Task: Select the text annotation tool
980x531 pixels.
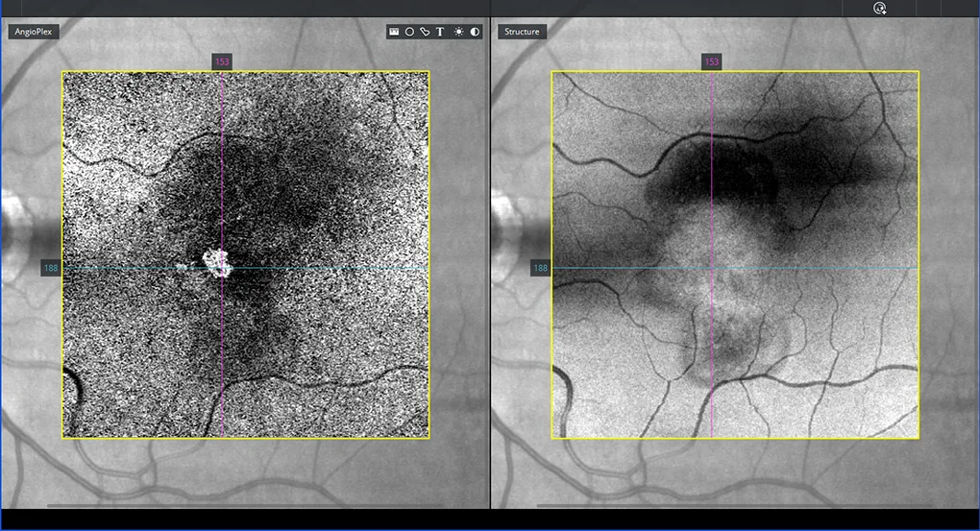Action: (x=440, y=32)
